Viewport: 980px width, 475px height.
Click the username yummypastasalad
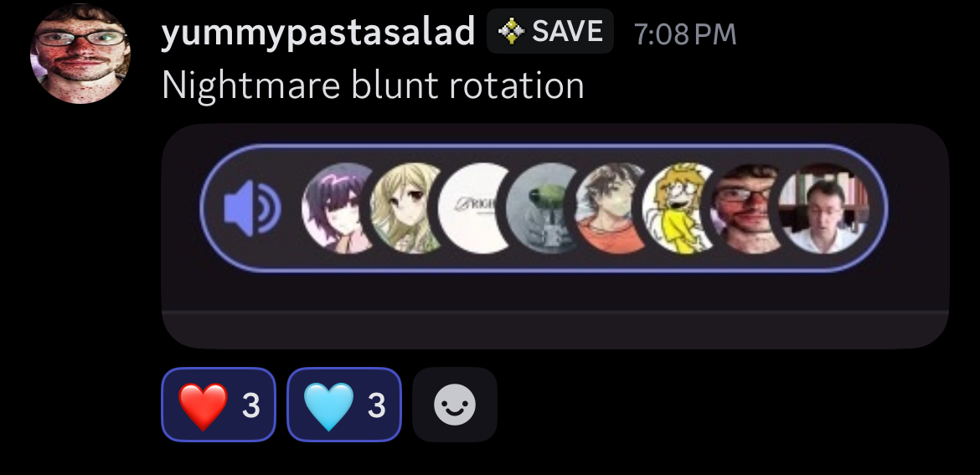coord(318,32)
